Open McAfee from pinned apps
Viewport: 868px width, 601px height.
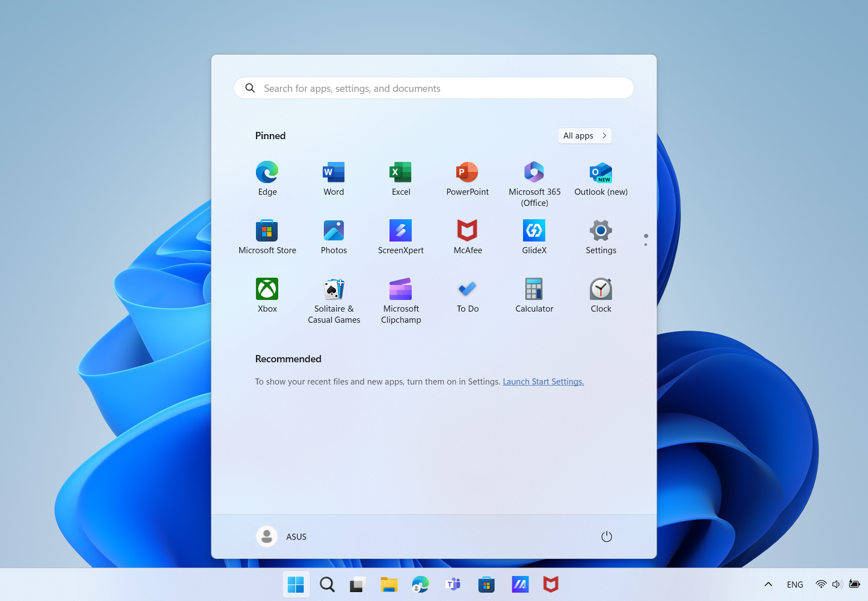(467, 238)
